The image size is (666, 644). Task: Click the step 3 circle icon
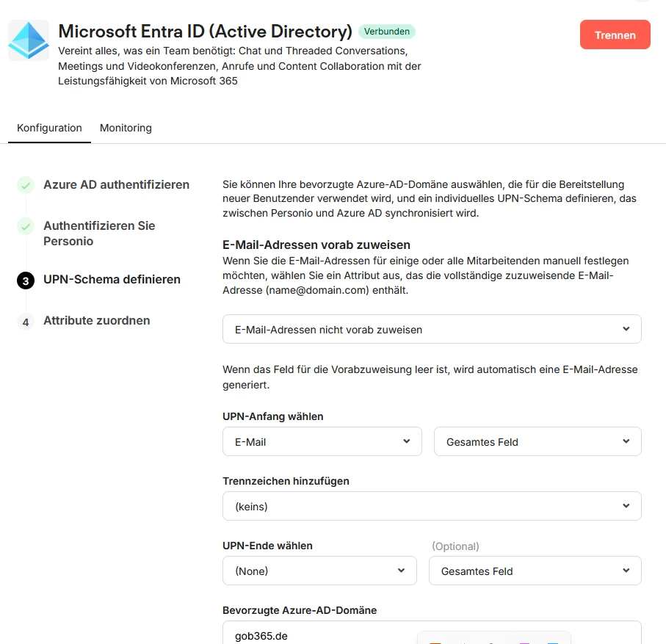click(26, 281)
